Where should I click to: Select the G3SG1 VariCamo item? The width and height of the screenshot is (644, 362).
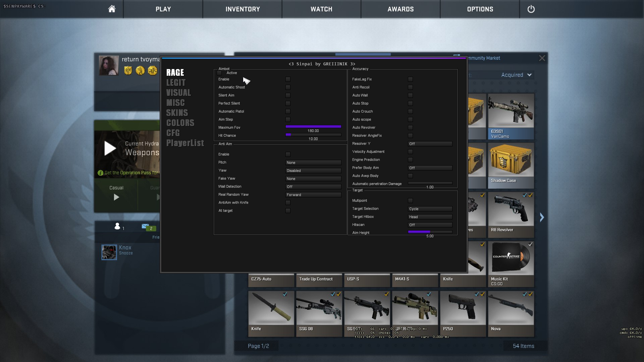(511, 116)
